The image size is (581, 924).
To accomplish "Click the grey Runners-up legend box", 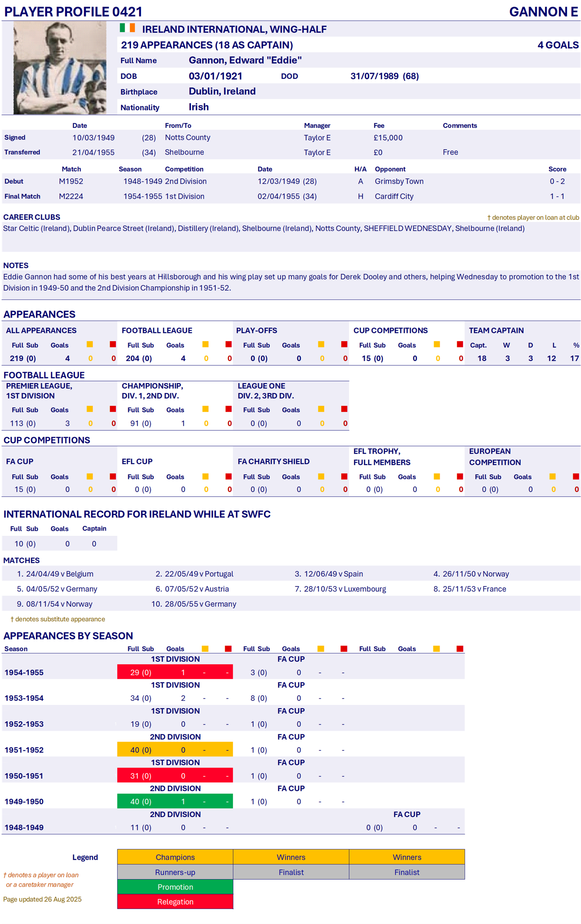I will [175, 872].
